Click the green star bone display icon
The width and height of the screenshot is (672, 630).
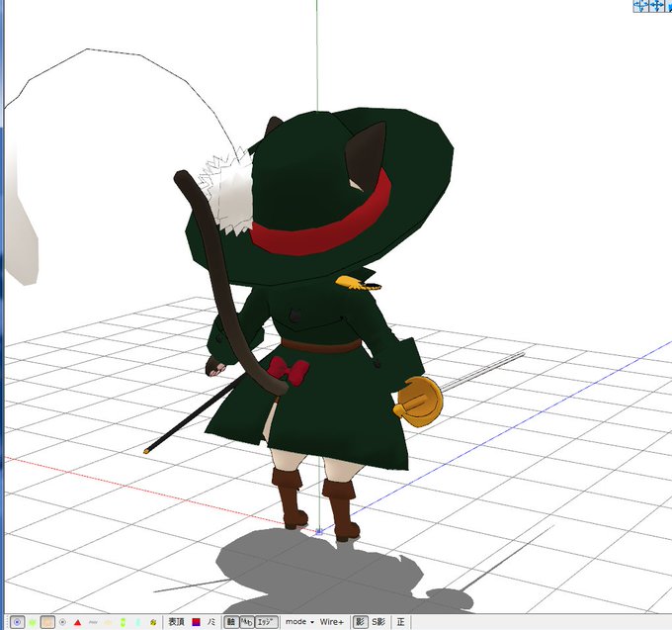(x=33, y=622)
